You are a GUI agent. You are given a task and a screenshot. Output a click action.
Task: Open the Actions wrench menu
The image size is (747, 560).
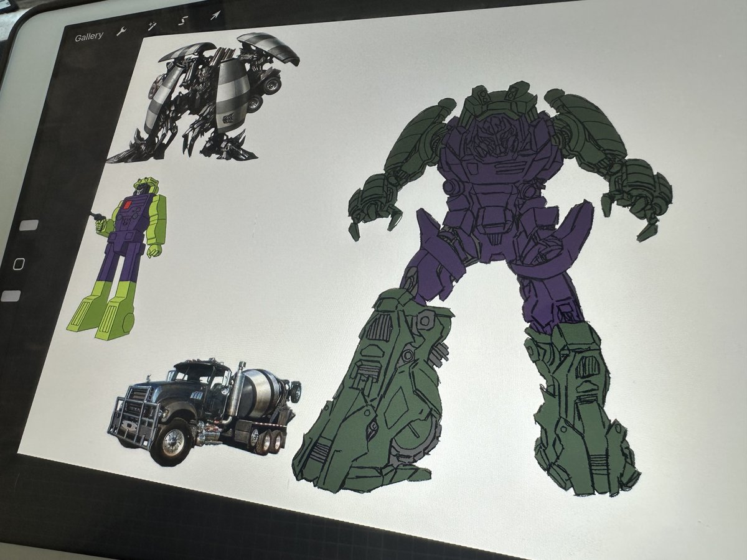121,32
